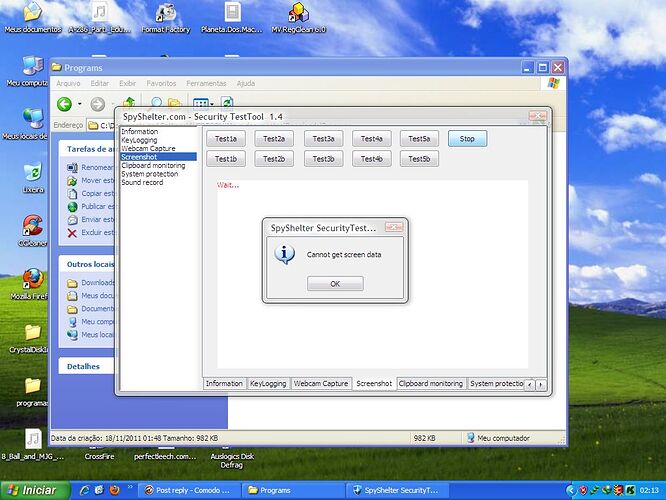Viewport: 666px width, 500px height.
Task: Run the Test4b button
Action: click(372, 159)
